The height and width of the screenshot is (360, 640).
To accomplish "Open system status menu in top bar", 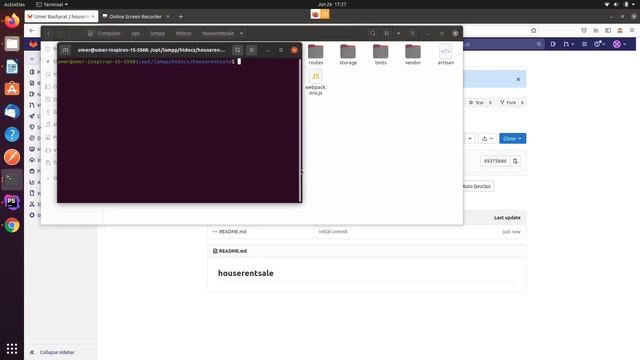I will pos(620,4).
